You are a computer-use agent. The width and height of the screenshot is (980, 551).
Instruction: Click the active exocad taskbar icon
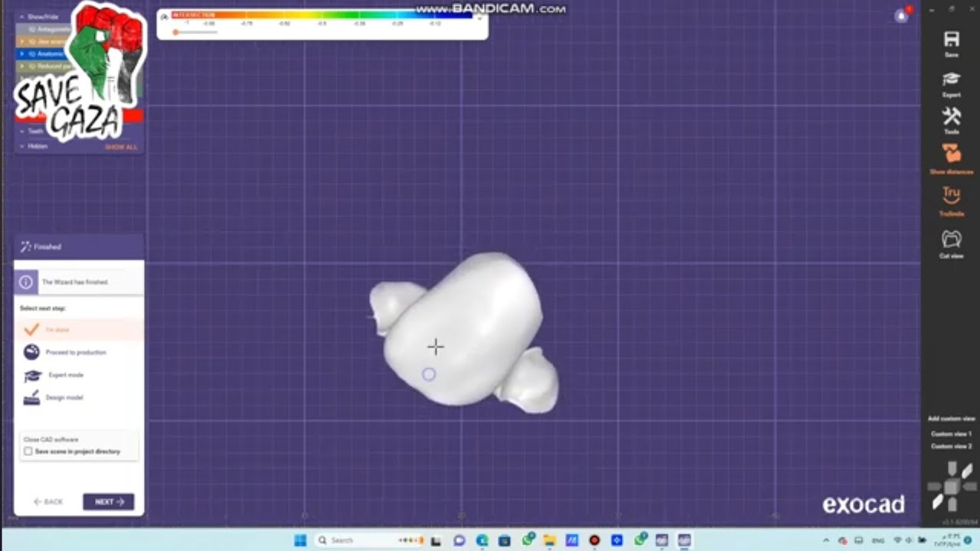[684, 540]
